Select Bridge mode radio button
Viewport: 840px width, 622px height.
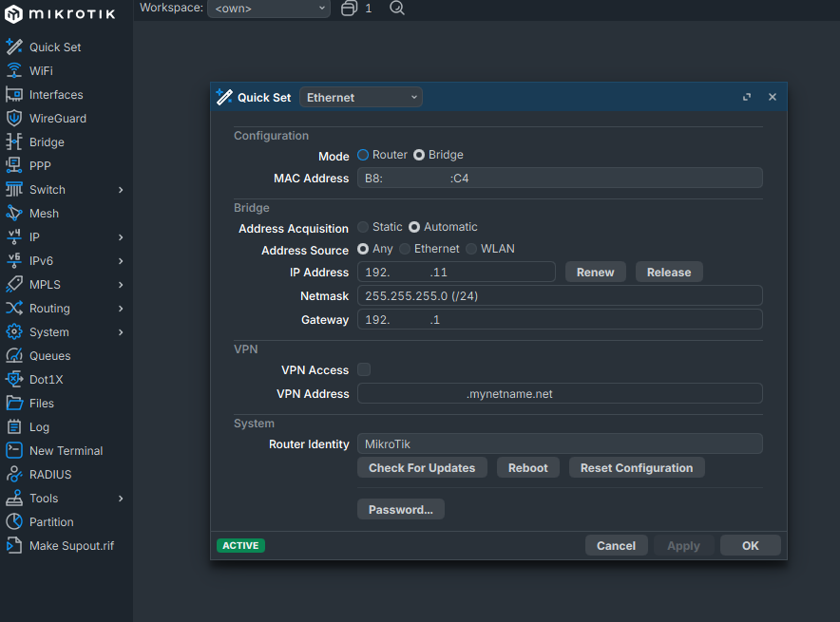click(419, 155)
